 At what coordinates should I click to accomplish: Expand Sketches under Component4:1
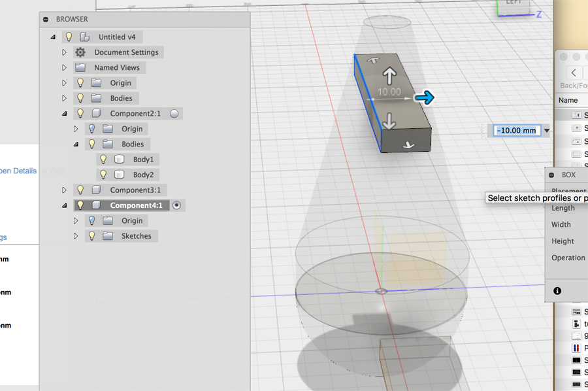(x=76, y=237)
